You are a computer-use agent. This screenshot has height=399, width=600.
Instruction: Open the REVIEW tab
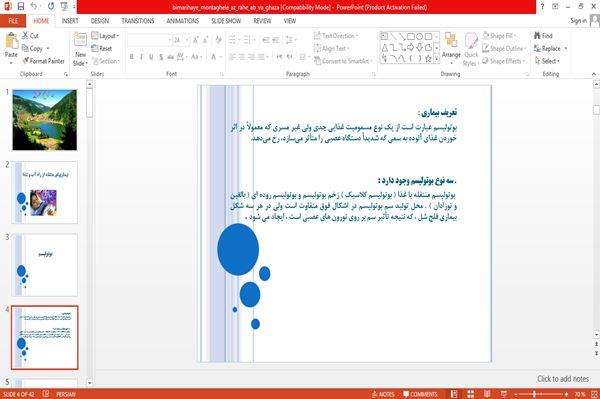tap(262, 21)
